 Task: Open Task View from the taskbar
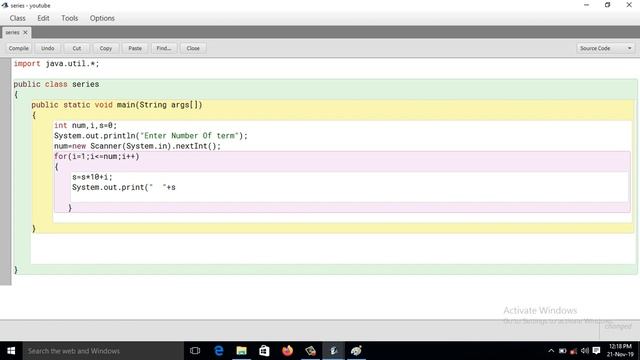[195, 351]
